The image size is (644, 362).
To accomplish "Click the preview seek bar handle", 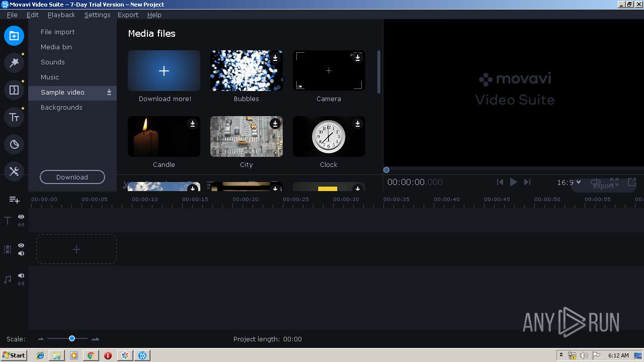I will coord(386,170).
